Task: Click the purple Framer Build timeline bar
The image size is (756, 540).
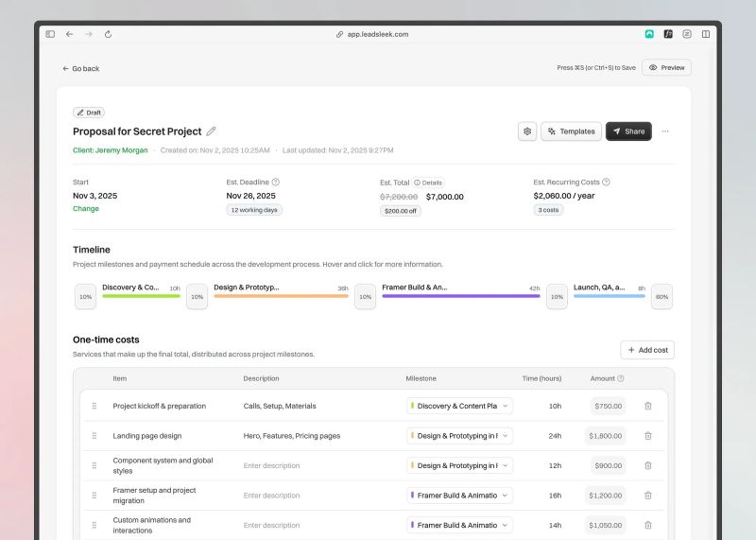Action: (461, 296)
